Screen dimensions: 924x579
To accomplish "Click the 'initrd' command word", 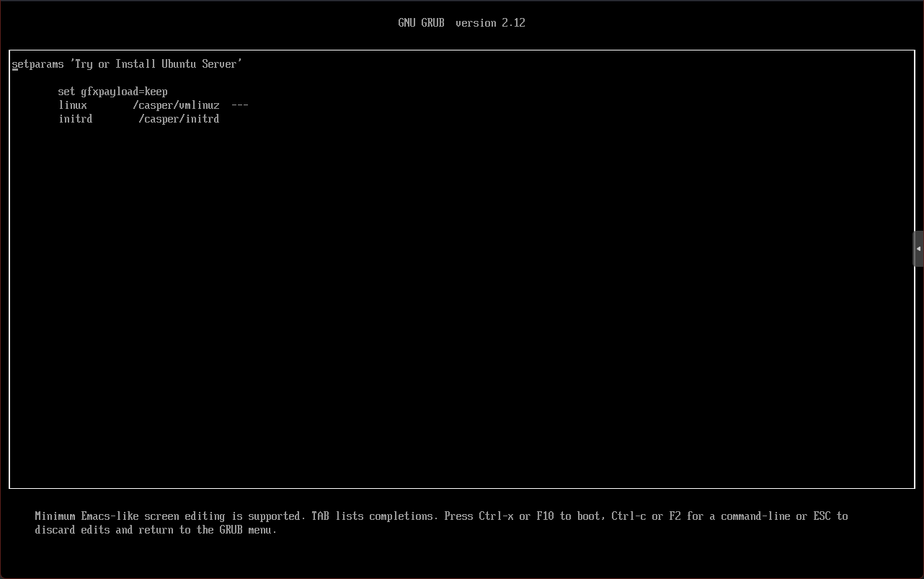I will point(76,119).
